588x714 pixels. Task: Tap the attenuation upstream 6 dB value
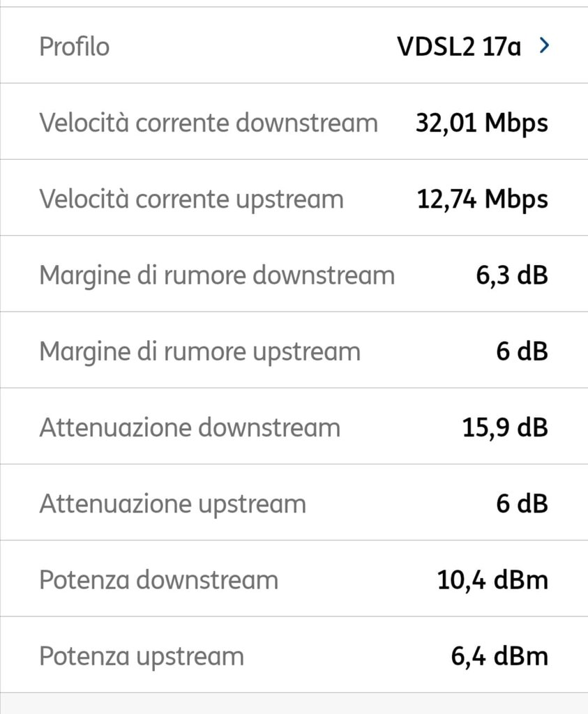pos(522,503)
